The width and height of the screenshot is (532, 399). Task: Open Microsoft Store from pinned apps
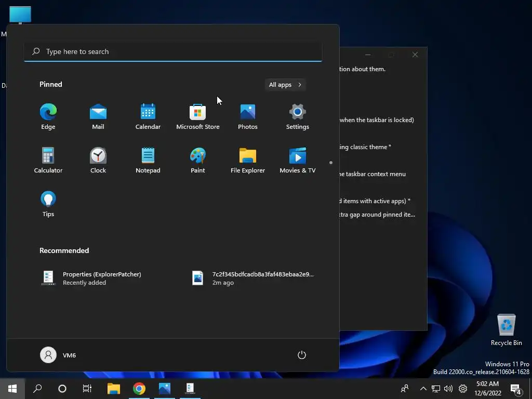[x=198, y=117]
